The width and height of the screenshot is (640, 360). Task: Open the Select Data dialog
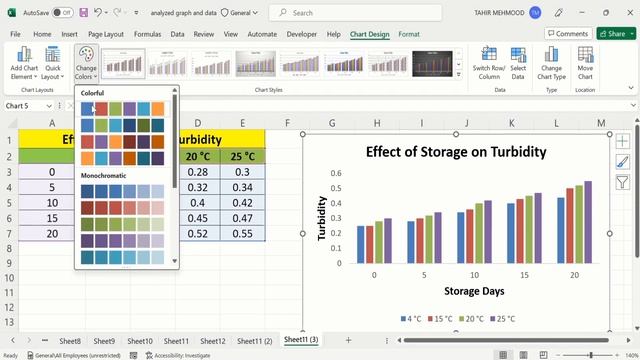(x=518, y=63)
